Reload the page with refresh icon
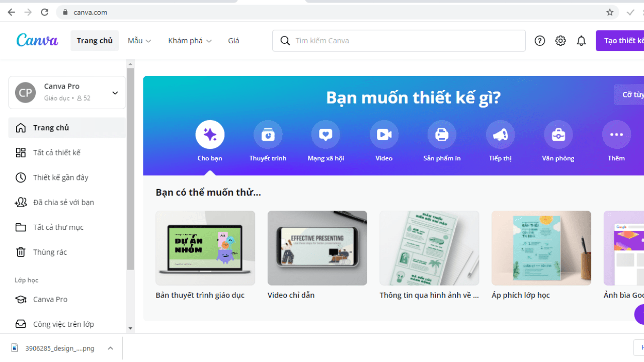 tap(44, 12)
